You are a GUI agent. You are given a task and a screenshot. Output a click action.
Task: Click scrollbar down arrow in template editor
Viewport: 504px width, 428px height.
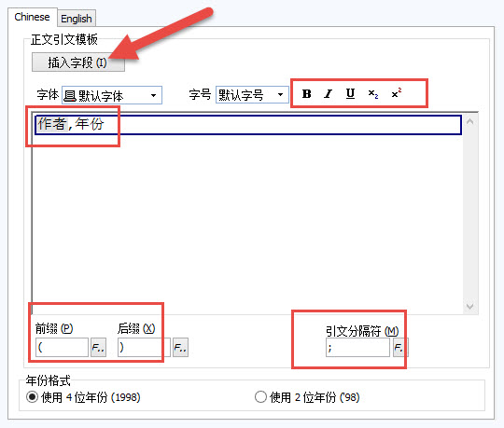[x=469, y=306]
